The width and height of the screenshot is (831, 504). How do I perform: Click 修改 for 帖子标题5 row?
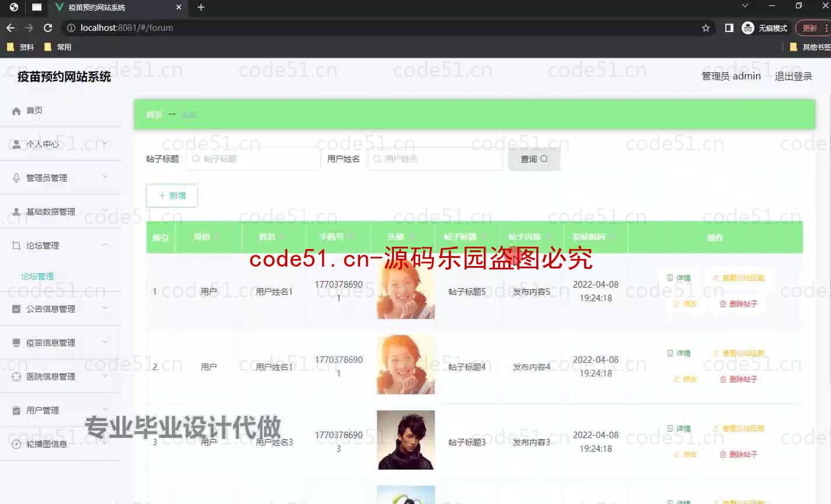(685, 304)
